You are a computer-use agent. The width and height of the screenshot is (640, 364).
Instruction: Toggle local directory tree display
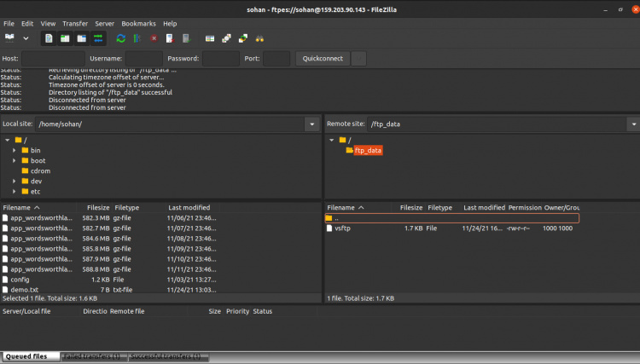[66, 38]
